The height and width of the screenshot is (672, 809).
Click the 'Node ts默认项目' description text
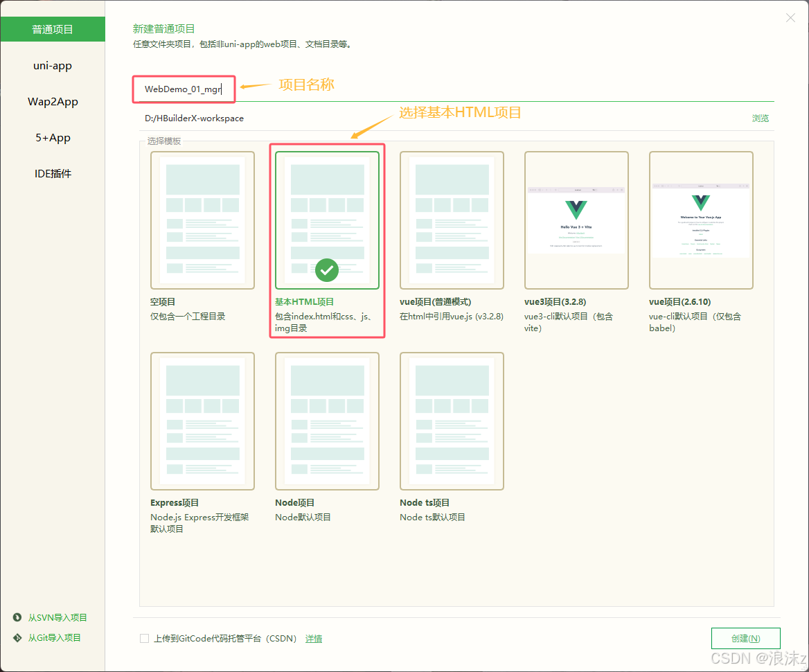[432, 517]
